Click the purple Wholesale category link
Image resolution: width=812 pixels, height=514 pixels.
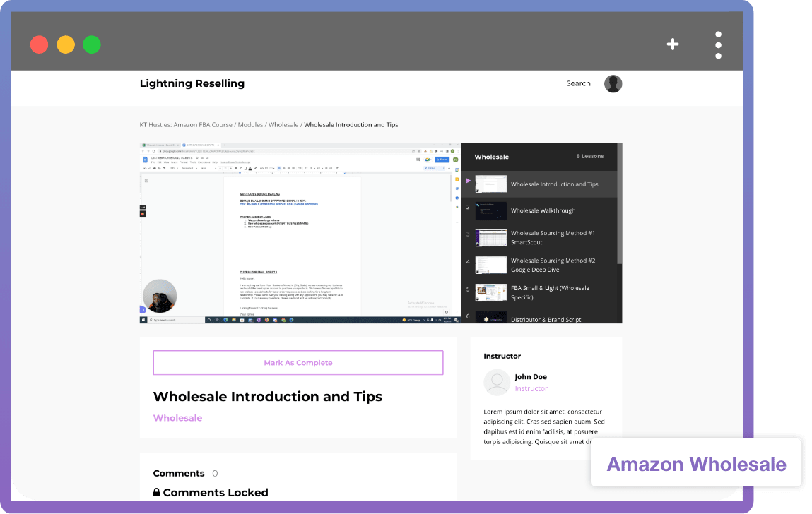click(x=177, y=418)
